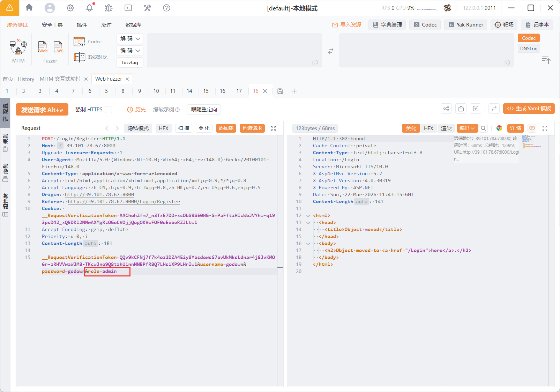Open the WebSocket Fuzzer icon
Viewport: 560px width, 392px height.
click(x=58, y=47)
